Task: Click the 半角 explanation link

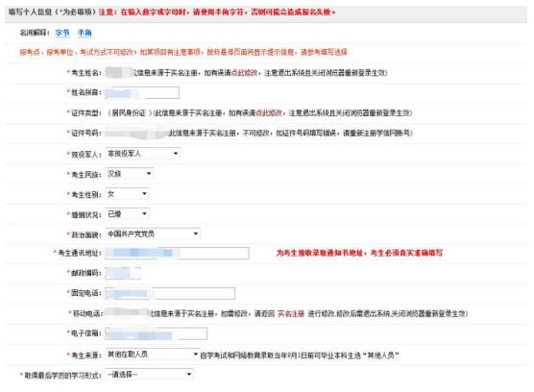Action: point(85,33)
